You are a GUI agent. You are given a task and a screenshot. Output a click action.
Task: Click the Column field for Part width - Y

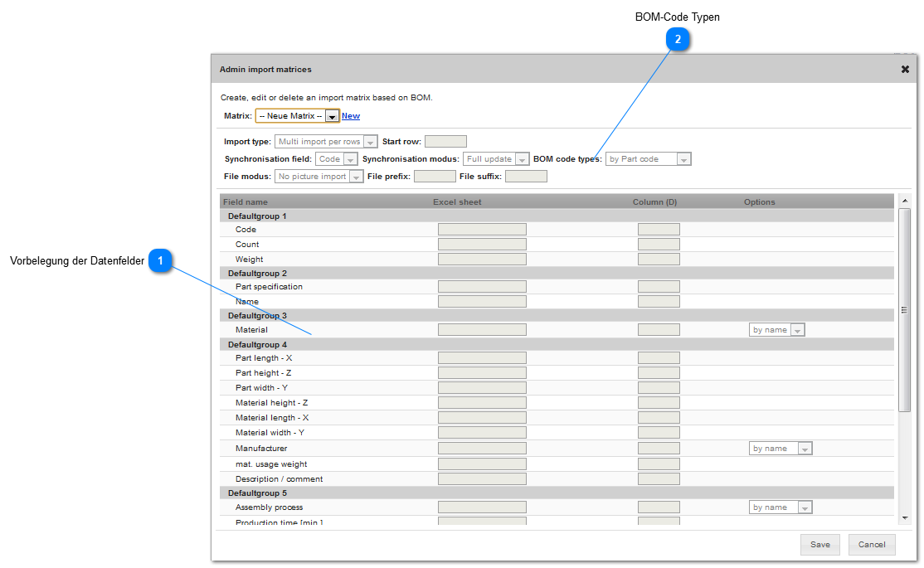click(x=659, y=388)
